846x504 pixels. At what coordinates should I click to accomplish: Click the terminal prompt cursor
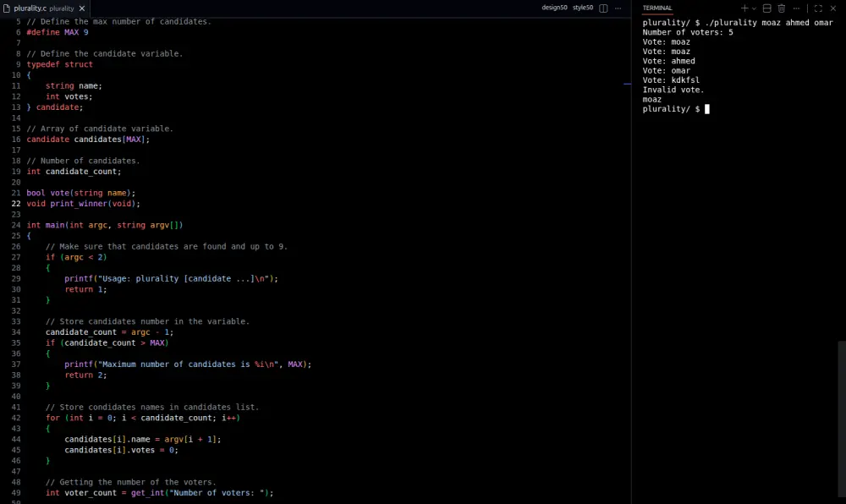tap(706, 109)
